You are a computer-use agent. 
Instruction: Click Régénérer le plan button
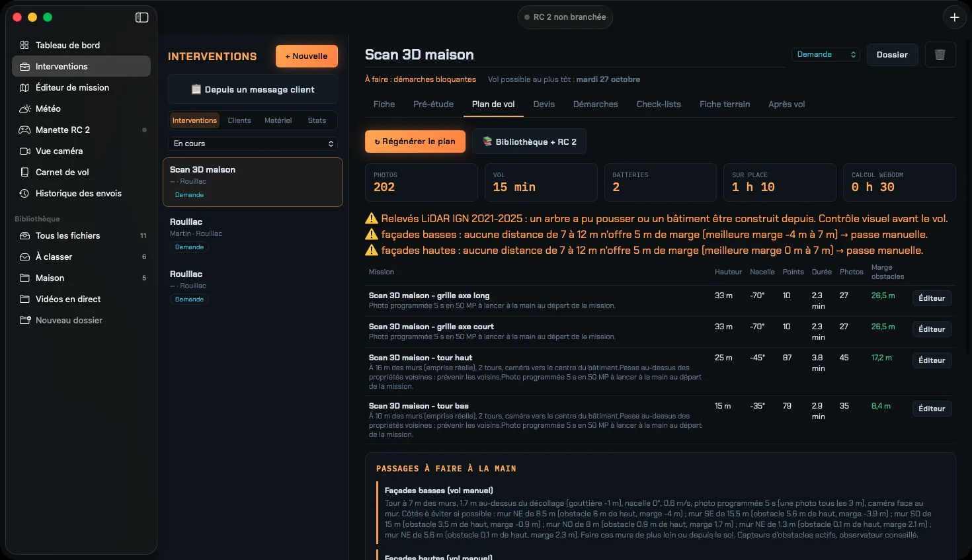click(x=415, y=141)
